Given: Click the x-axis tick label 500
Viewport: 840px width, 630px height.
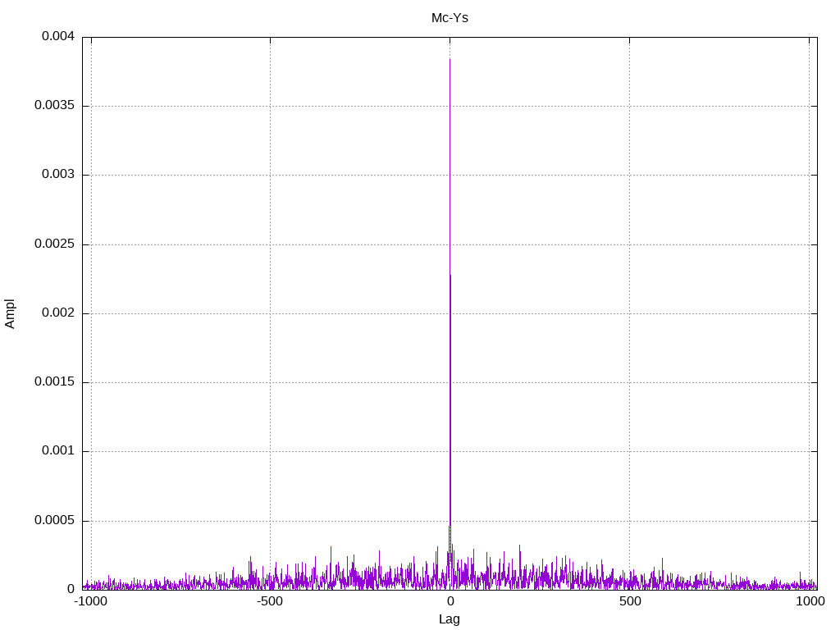Looking at the screenshot, I should (x=630, y=601).
